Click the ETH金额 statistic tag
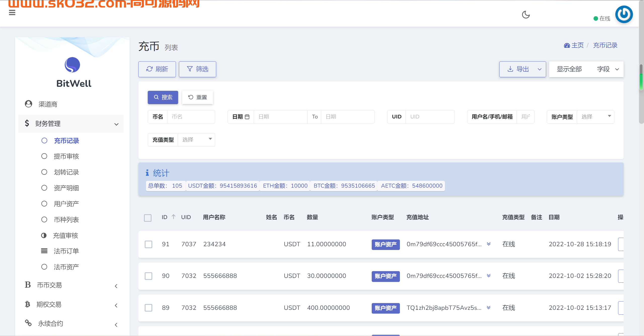The width and height of the screenshot is (644, 336). [285, 186]
